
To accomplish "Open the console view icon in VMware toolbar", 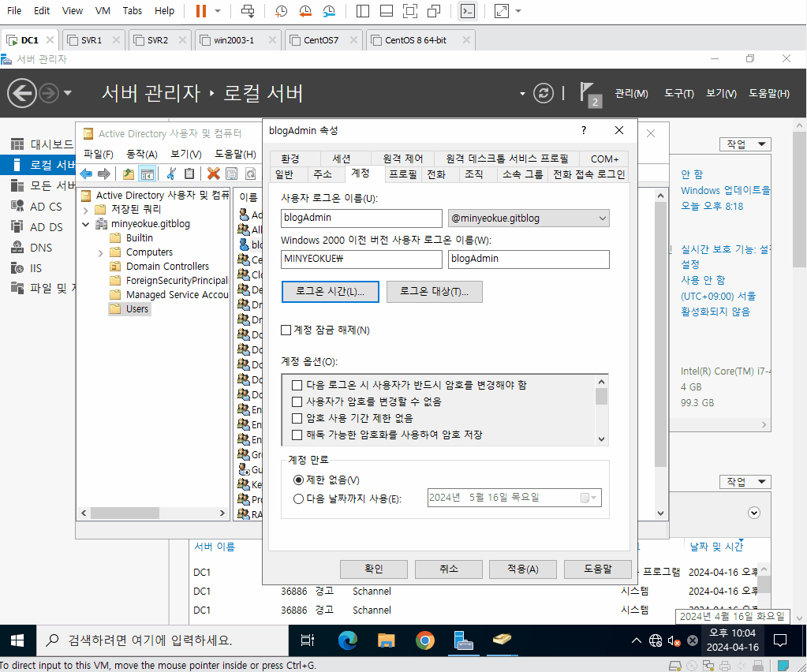I will click(x=467, y=11).
